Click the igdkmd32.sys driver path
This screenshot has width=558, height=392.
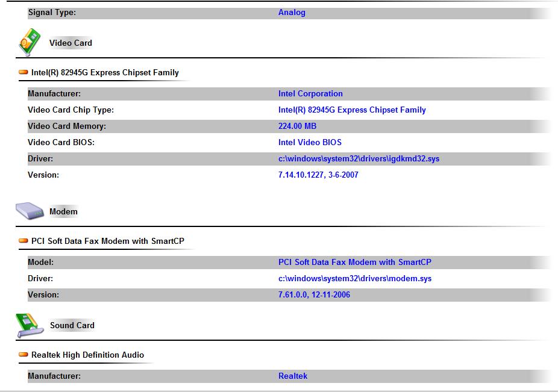[x=359, y=159]
